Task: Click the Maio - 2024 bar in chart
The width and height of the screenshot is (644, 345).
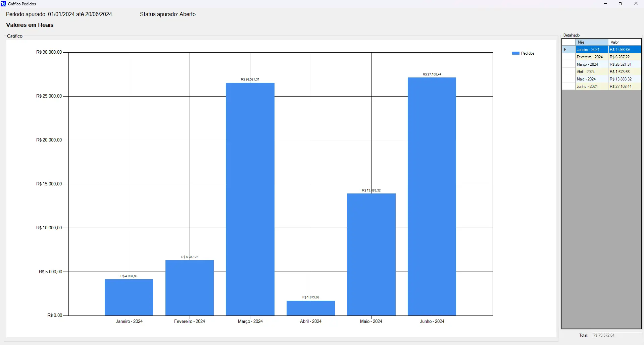Action: point(371,254)
